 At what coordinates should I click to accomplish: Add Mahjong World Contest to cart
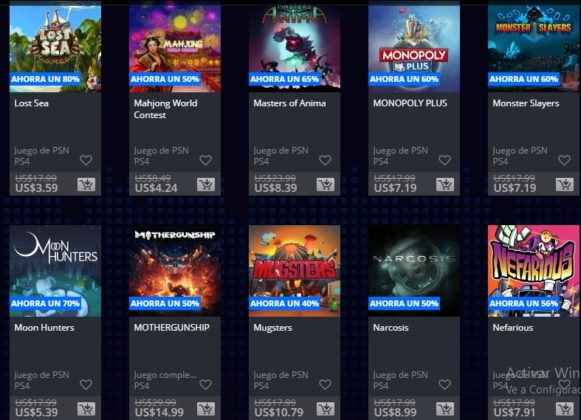click(206, 184)
